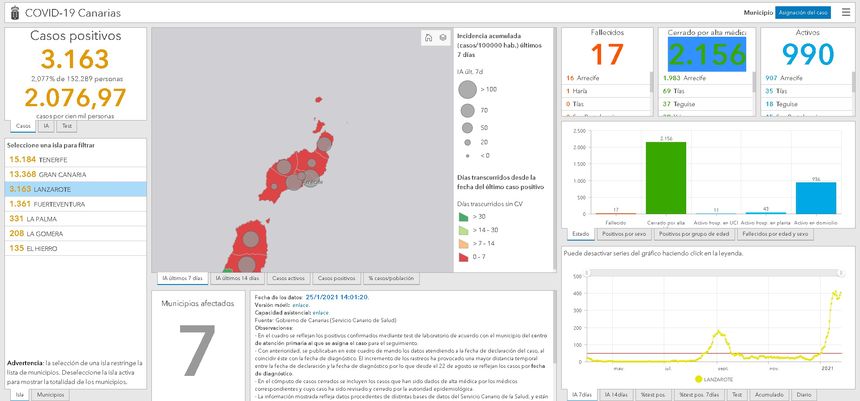Open the Municipios tab at bottom left
This screenshot has width=860, height=401.
(51, 395)
